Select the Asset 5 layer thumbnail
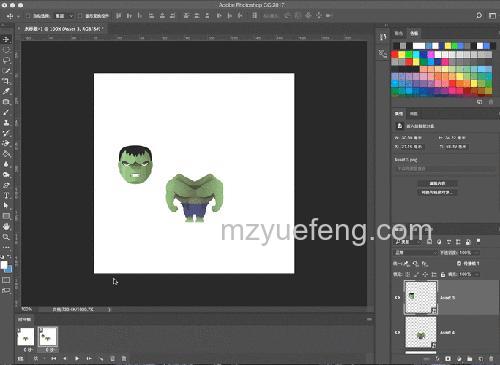 pos(421,298)
